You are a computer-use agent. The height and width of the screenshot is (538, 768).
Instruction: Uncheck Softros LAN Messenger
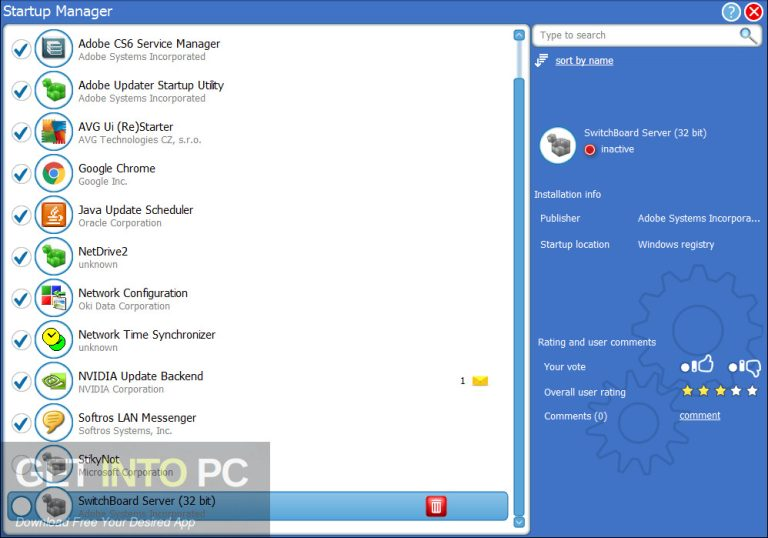21,423
